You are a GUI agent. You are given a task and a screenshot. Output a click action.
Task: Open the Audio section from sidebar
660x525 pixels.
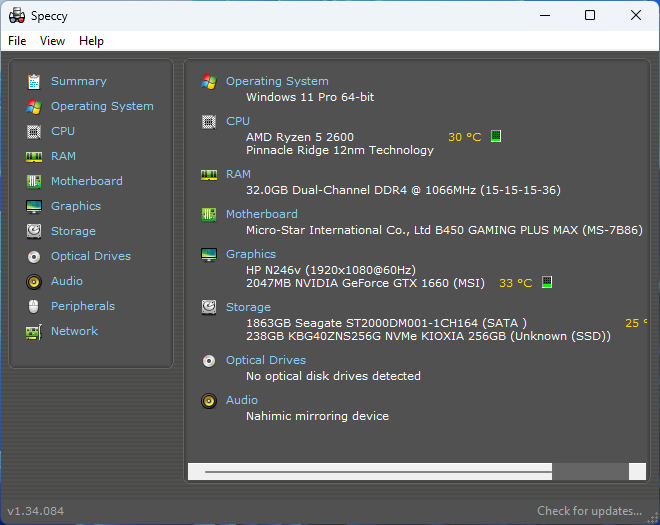(67, 281)
